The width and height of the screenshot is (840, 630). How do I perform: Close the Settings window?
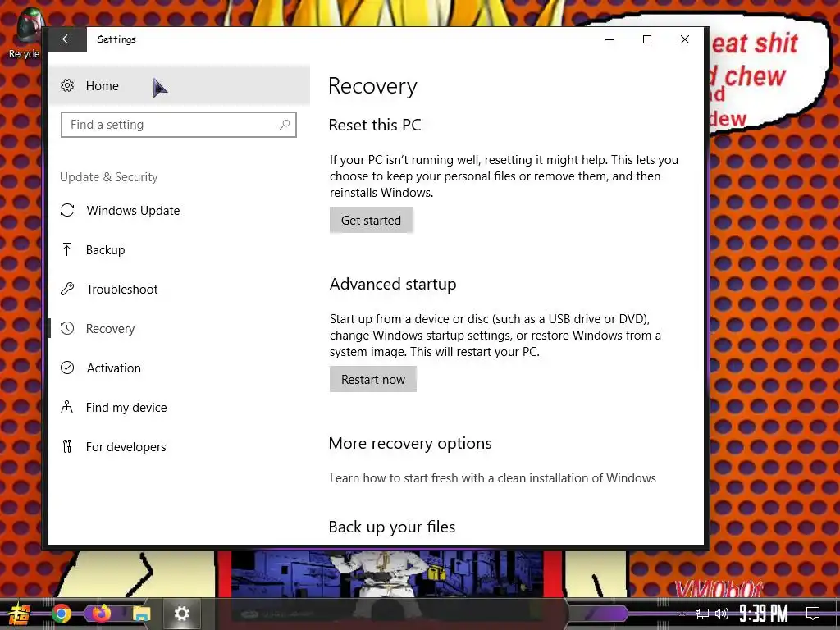685,39
